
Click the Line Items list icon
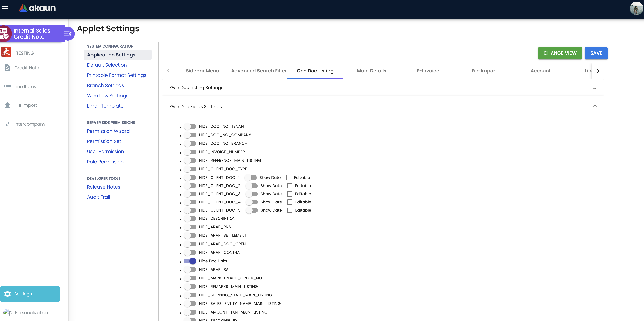8,86
